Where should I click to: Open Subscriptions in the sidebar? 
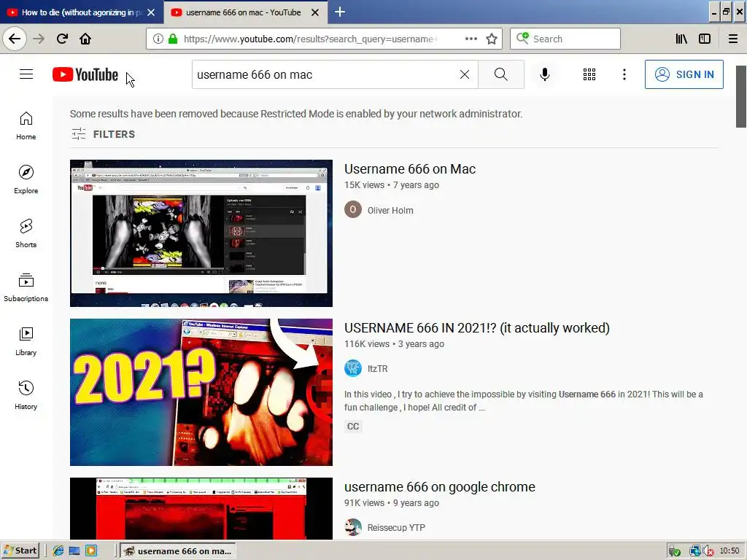(x=26, y=287)
